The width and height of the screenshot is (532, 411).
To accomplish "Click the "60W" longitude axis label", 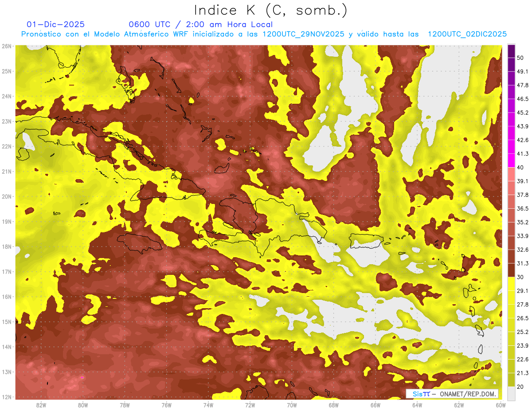I will pos(501,405).
